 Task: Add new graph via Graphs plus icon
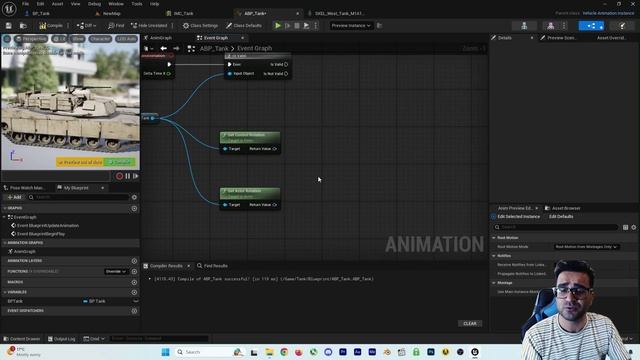134,208
